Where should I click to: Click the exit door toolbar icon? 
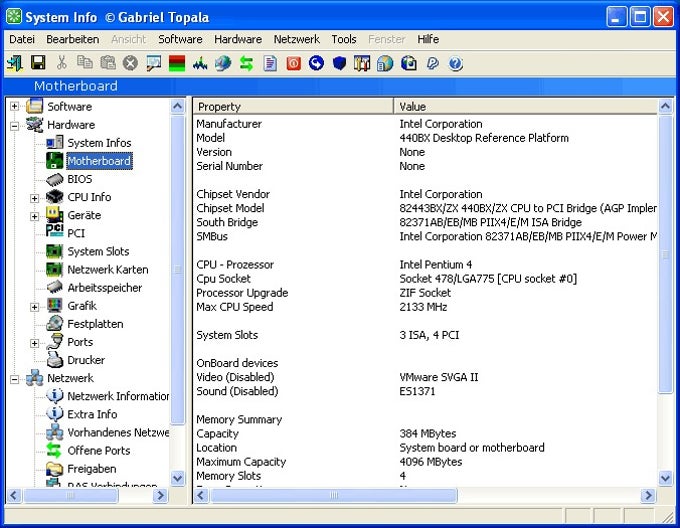[15, 63]
